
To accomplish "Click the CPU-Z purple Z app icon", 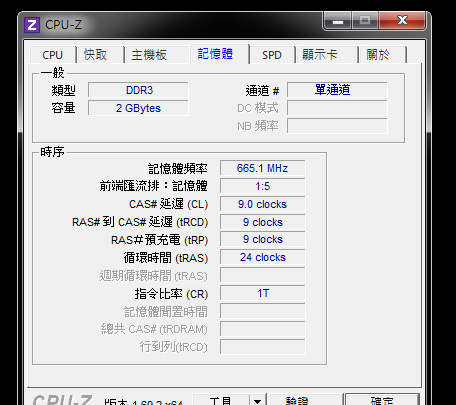I will point(32,25).
